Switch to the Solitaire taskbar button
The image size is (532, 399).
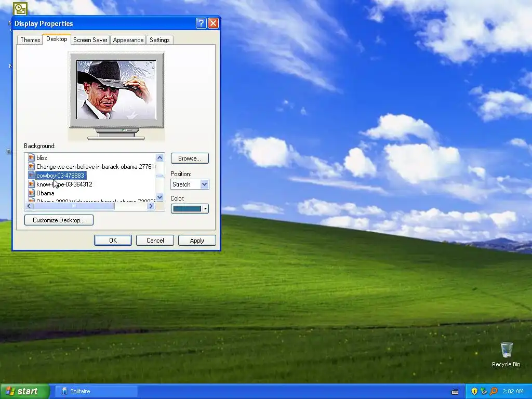coord(96,391)
